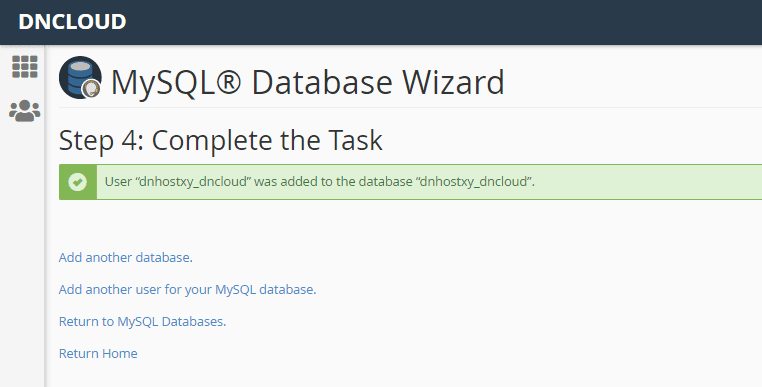
Task: Open the User Manager people icon
Action: (x=24, y=111)
